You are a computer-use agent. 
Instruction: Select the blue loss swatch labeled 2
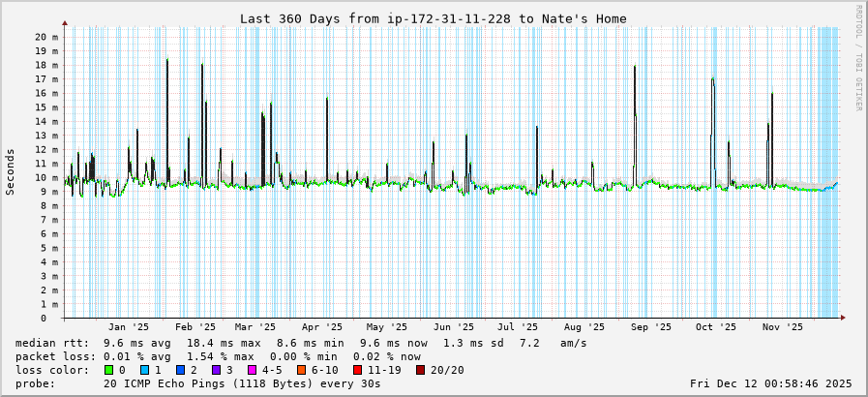point(180,370)
